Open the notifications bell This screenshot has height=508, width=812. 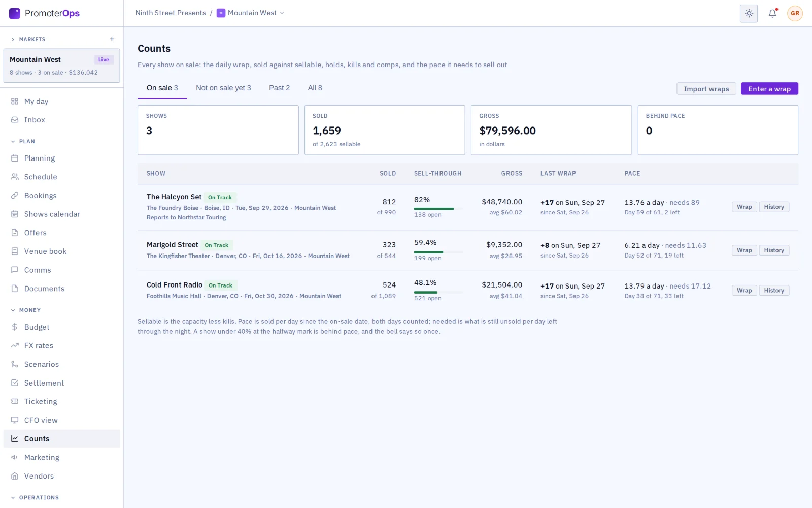(772, 14)
